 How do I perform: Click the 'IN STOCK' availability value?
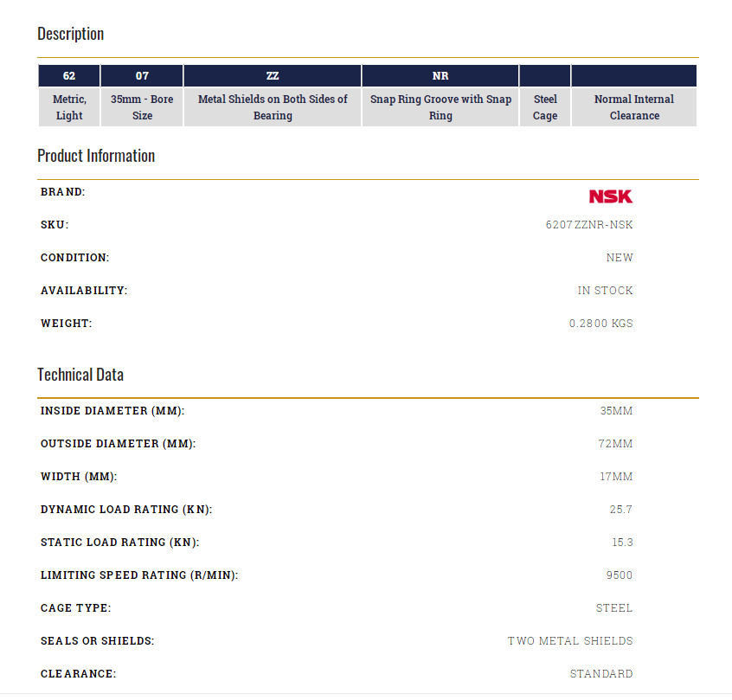pyautogui.click(x=605, y=291)
